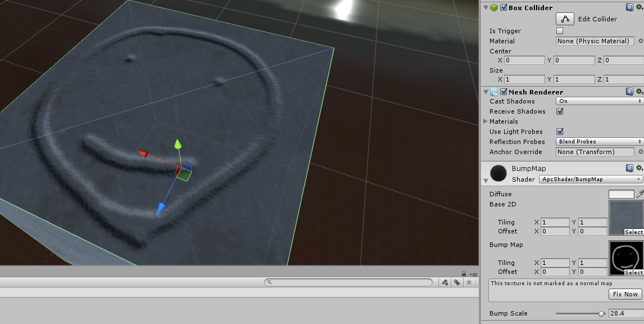Click the Edit Collider button
The width and height of the screenshot is (644, 324).
pyautogui.click(x=565, y=19)
